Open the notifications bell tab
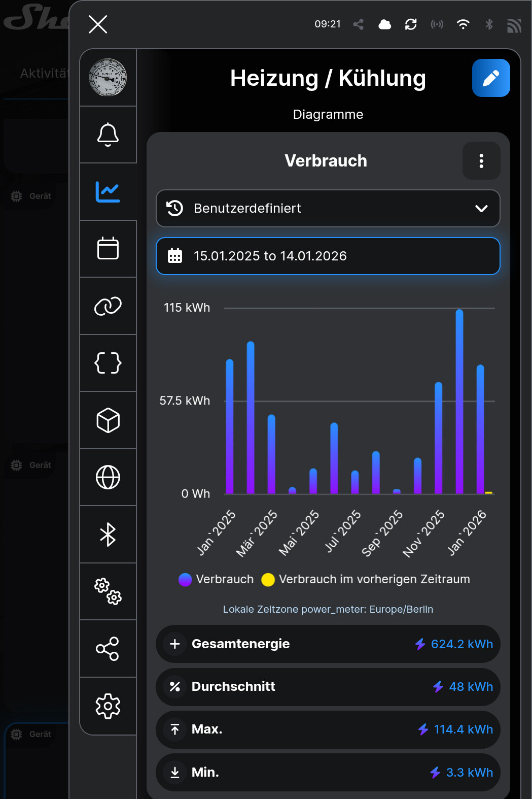Viewport: 532px width, 799px height. [108, 135]
